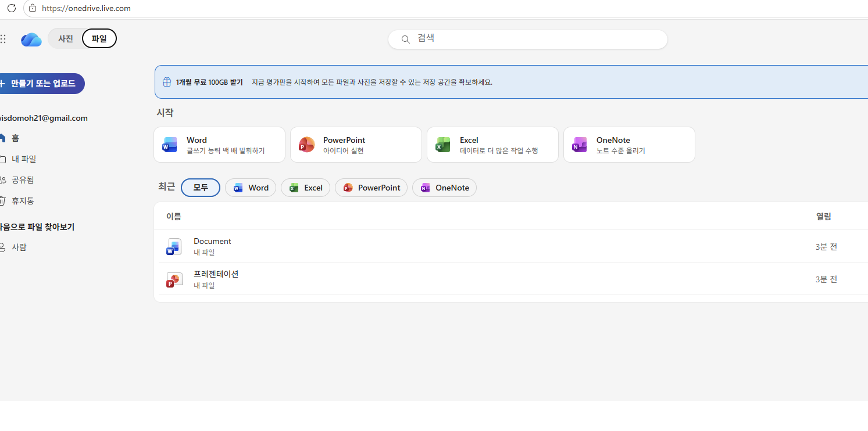Screen dimensions: 868x431
Task: Click the trash icon beside 휴지통
Action: [x=2, y=201]
